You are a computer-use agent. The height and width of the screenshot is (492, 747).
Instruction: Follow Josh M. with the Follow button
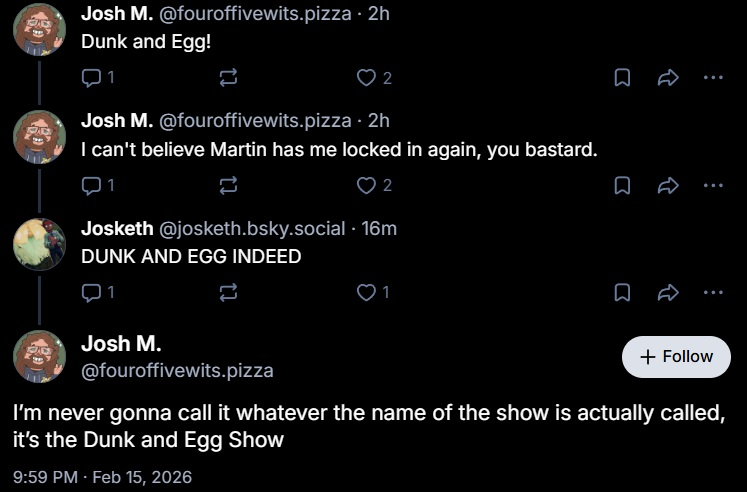(x=676, y=357)
